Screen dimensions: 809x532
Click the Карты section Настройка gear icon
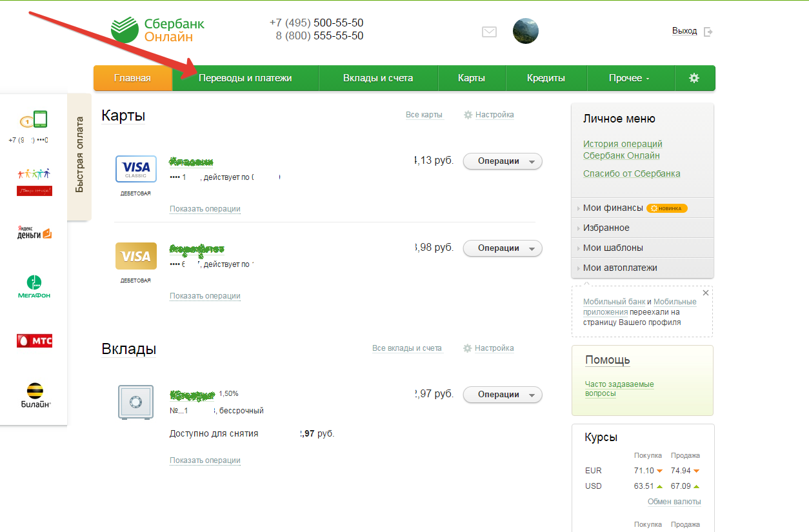tap(468, 115)
